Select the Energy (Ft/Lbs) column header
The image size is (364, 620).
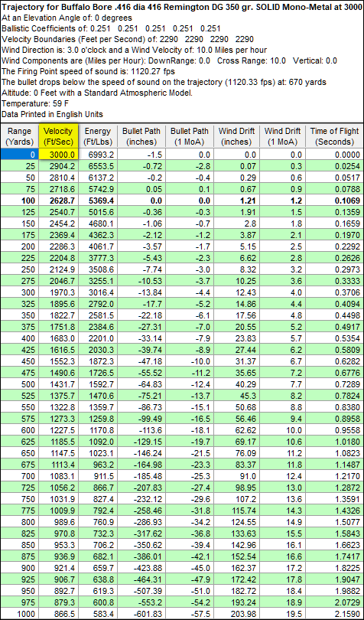pyautogui.click(x=98, y=136)
